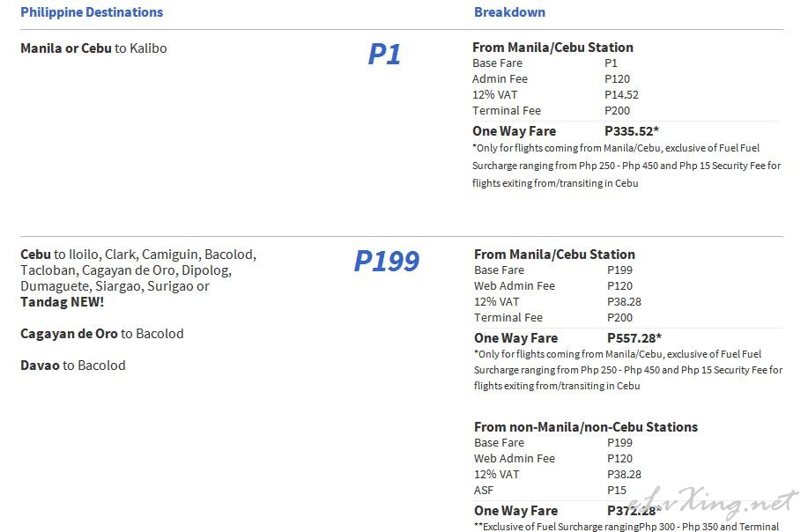
Task: Click the Cagayan de Oro to Bacolod route
Action: click(x=102, y=334)
